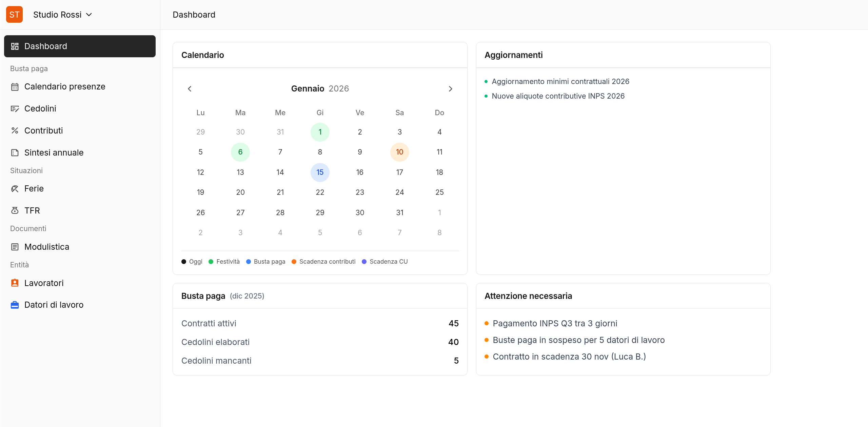Screen dimensions: 868x427
Task: Go to next month with right chevron
Action: pyautogui.click(x=450, y=89)
